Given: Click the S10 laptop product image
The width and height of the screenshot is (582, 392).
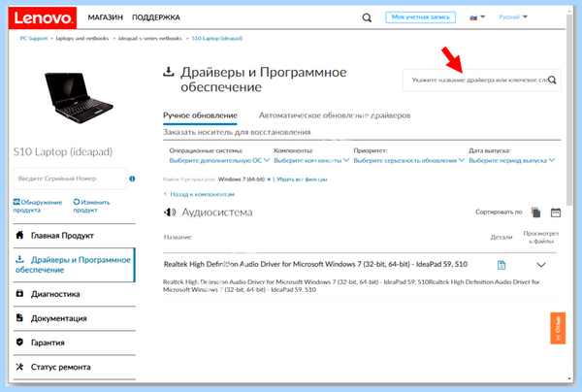Looking at the screenshot, I should point(79,98).
